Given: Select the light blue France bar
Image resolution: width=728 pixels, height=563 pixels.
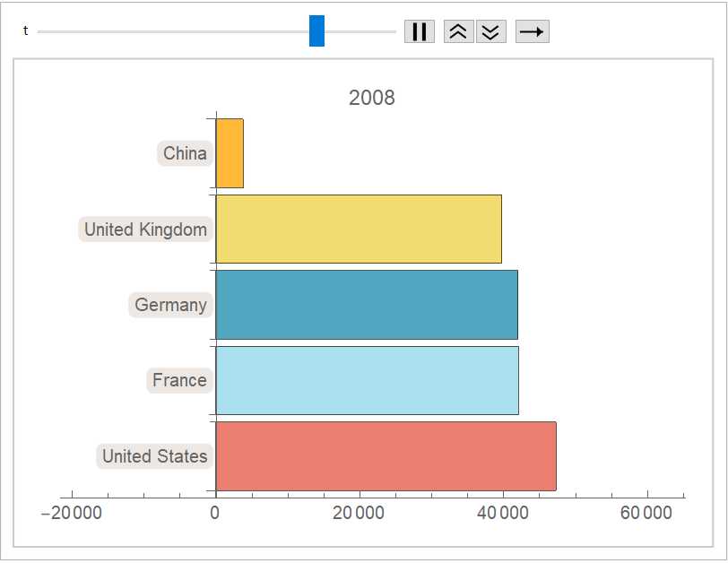Looking at the screenshot, I should click(367, 380).
